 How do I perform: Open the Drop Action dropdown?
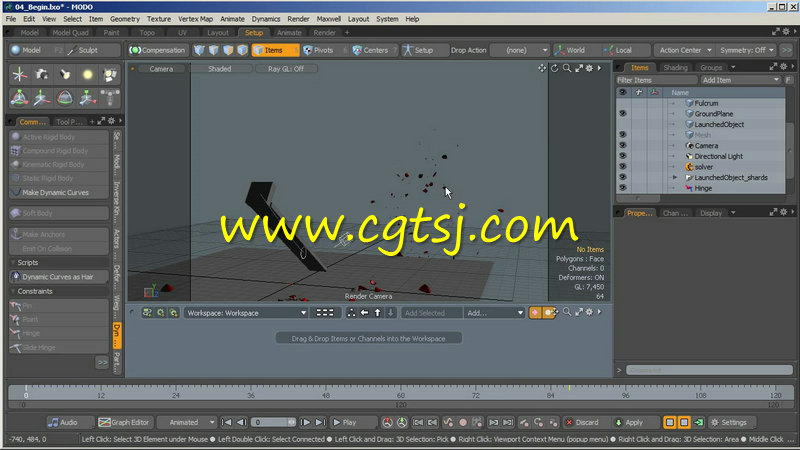point(520,50)
